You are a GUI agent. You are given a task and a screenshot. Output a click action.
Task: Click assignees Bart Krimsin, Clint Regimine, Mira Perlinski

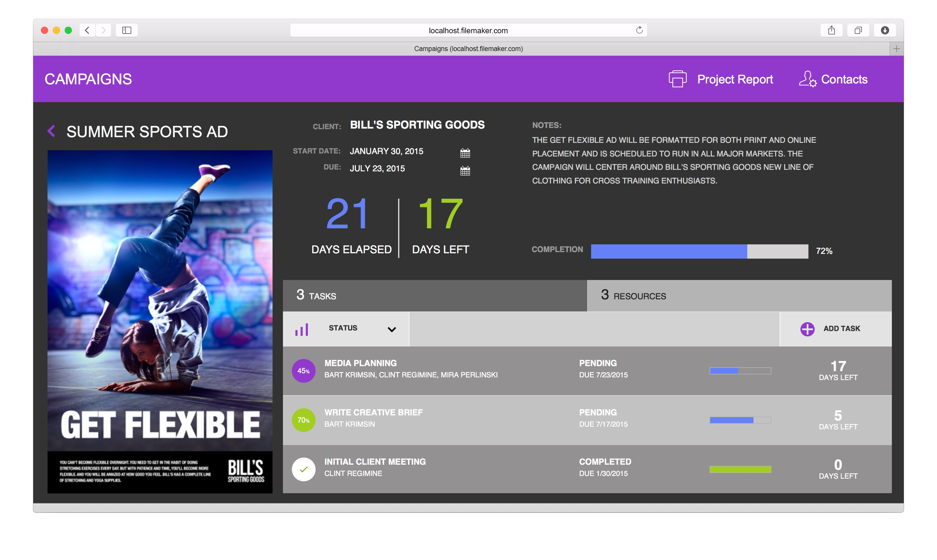point(411,375)
